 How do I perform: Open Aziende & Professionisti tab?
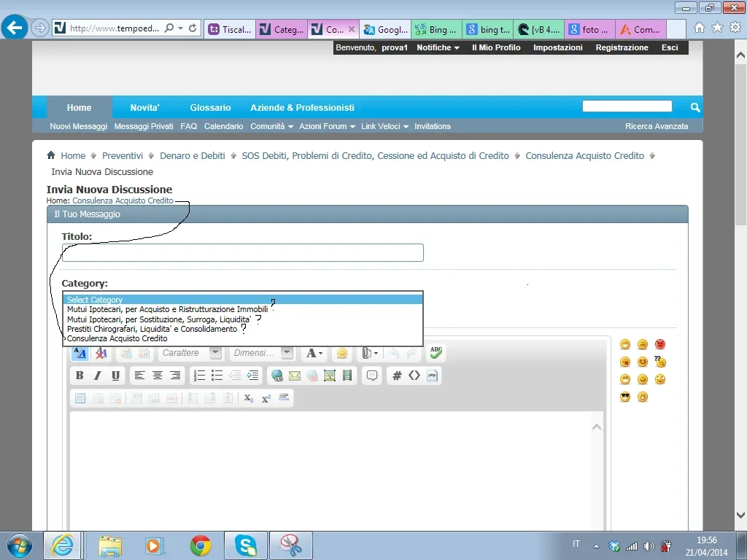tap(303, 108)
